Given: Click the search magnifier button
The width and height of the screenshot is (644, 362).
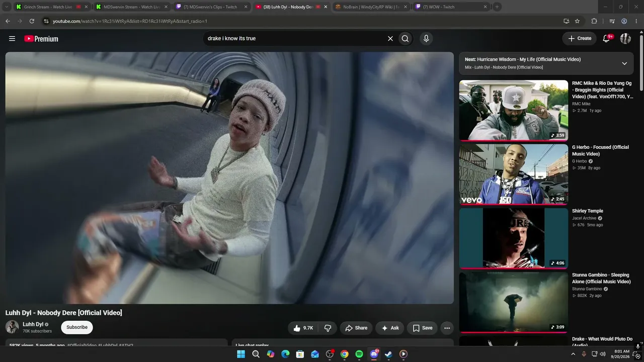Looking at the screenshot, I should point(405,39).
